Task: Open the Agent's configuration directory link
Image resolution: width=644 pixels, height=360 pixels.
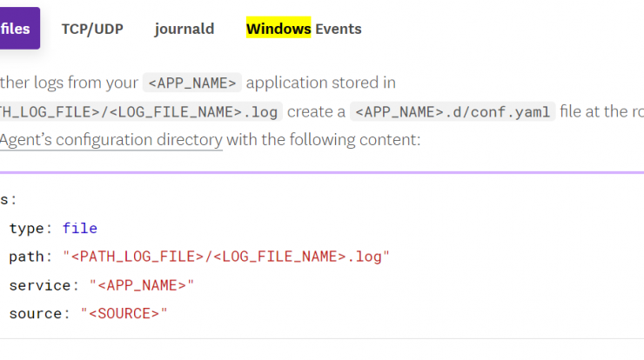Action: tap(111, 140)
